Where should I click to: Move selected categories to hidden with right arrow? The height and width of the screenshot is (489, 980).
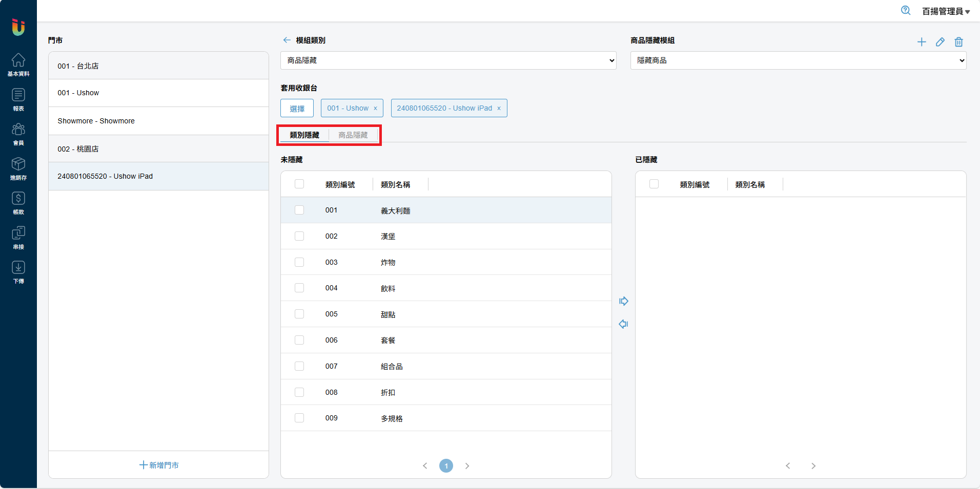[x=623, y=301]
